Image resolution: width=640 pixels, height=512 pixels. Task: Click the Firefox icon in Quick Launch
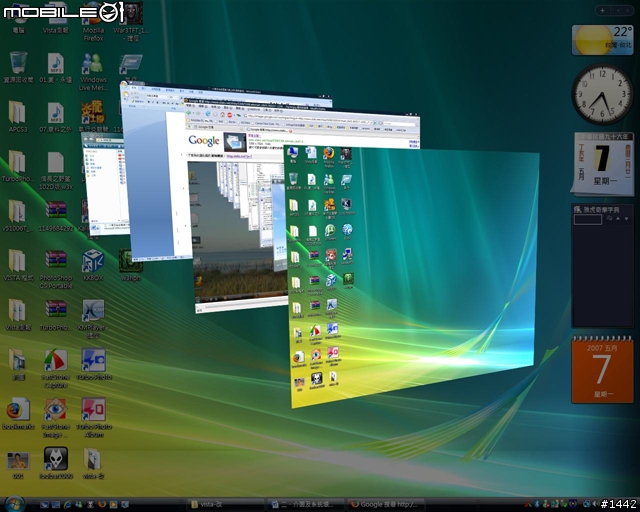click(x=102, y=504)
